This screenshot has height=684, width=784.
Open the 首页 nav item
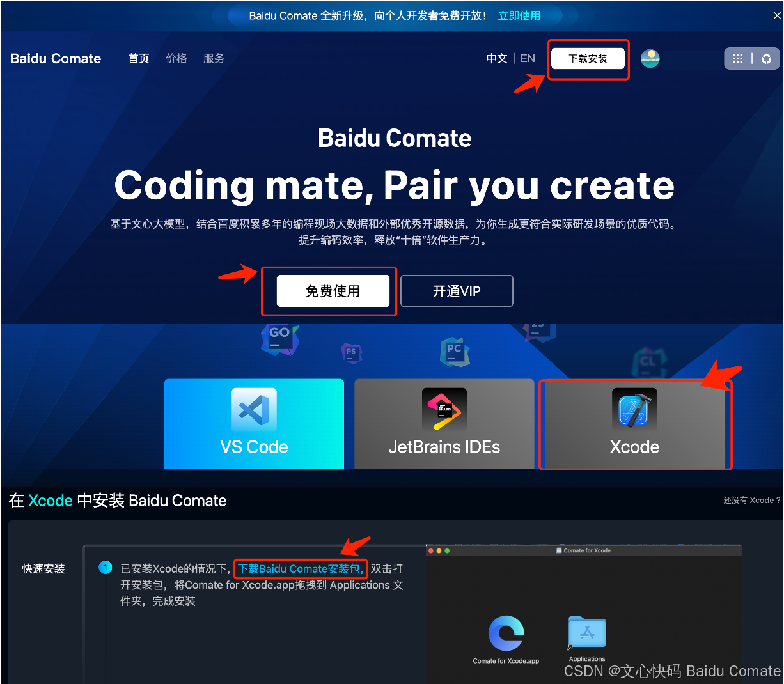click(139, 59)
